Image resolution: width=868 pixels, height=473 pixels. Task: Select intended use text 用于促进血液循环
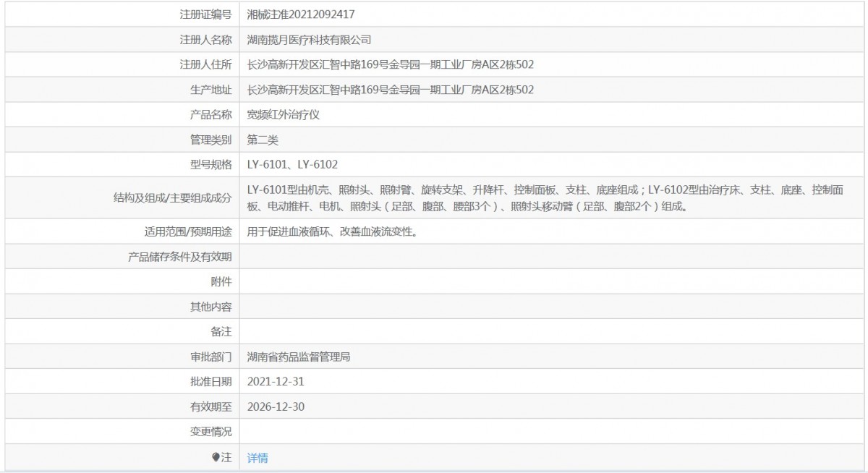(332, 231)
